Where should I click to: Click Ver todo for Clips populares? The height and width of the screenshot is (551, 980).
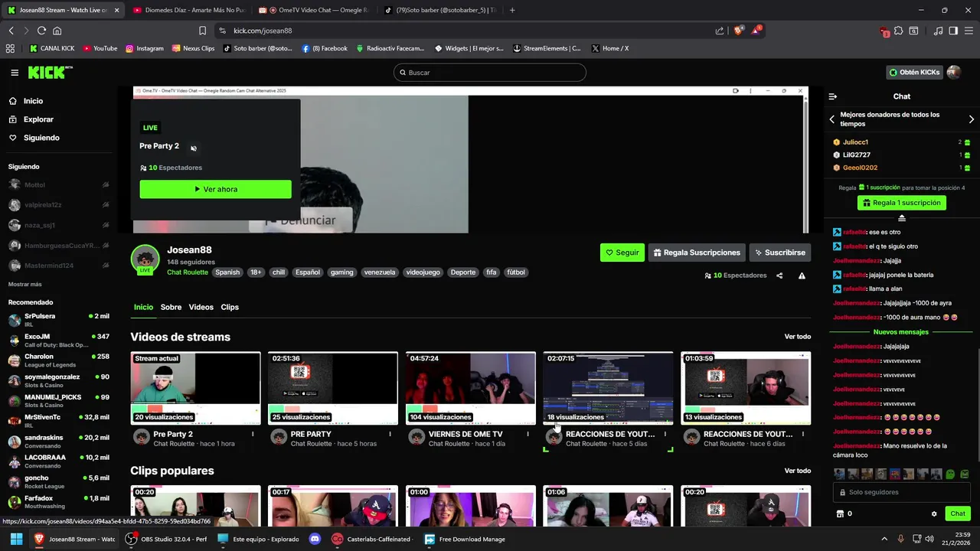(797, 471)
